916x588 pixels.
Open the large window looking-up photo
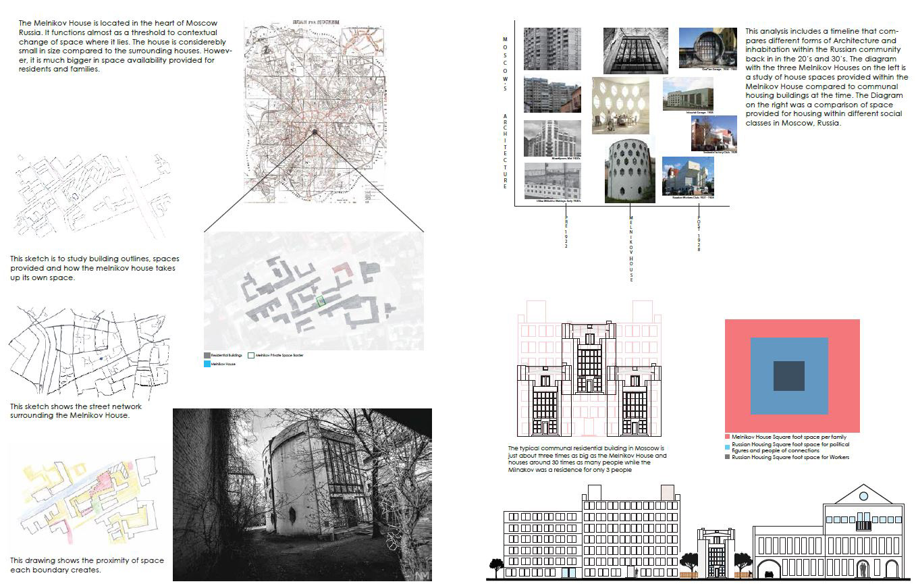tap(635, 51)
